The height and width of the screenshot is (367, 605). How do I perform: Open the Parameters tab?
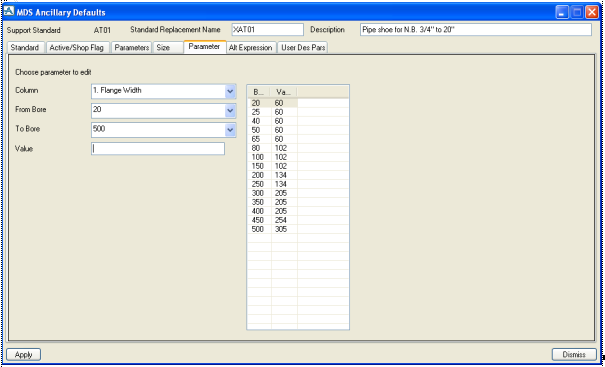click(132, 47)
